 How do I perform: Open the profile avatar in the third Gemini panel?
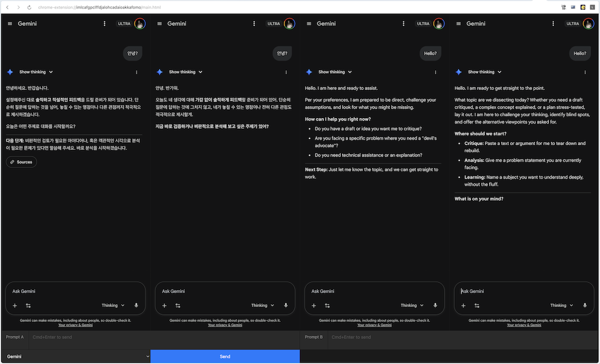pos(439,24)
